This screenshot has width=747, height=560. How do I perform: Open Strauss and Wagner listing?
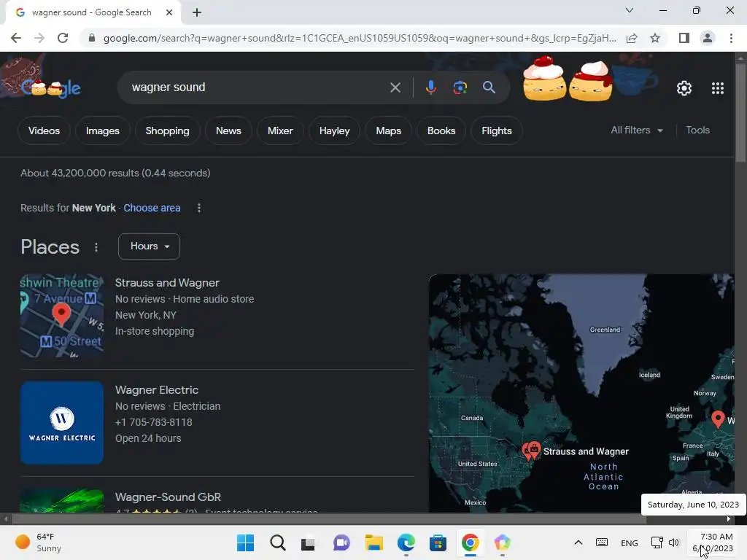[167, 283]
